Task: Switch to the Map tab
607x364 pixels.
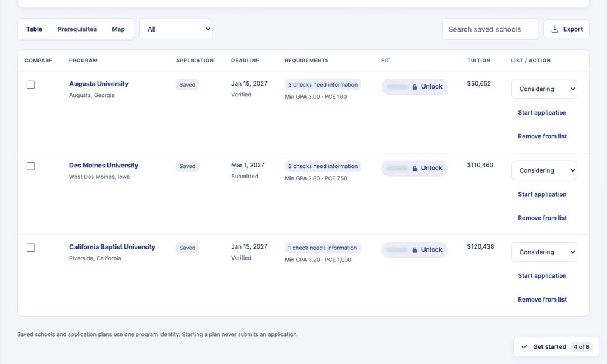Action: click(x=118, y=29)
